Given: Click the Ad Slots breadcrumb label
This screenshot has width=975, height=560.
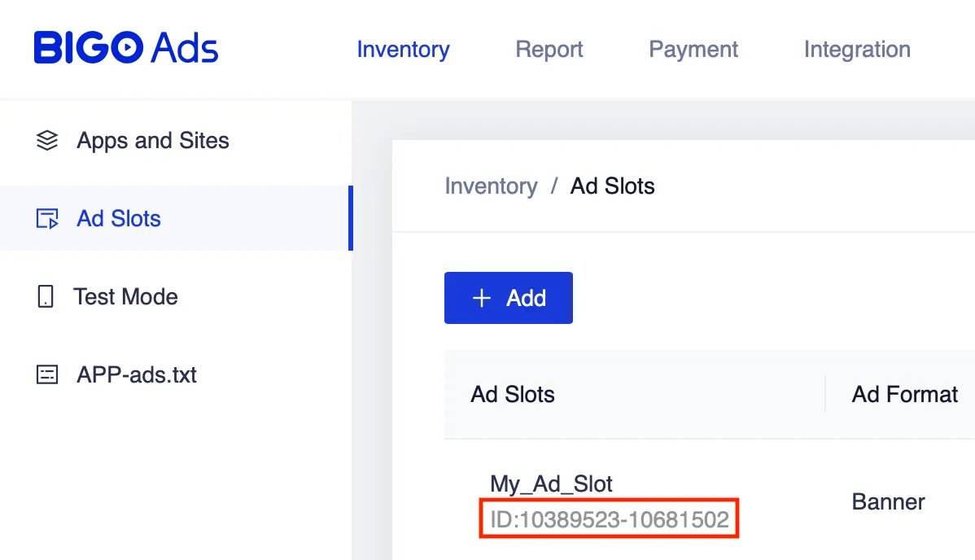Looking at the screenshot, I should [x=612, y=186].
